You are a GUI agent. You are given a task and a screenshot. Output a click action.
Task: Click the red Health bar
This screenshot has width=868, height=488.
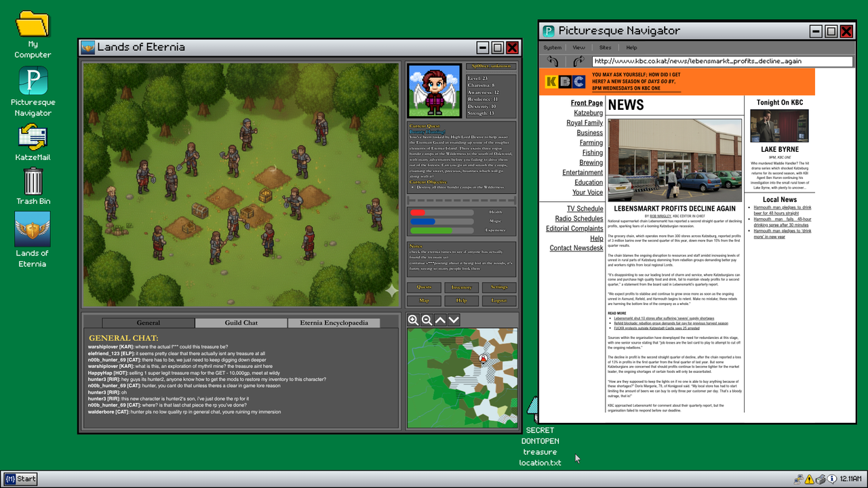click(441, 212)
